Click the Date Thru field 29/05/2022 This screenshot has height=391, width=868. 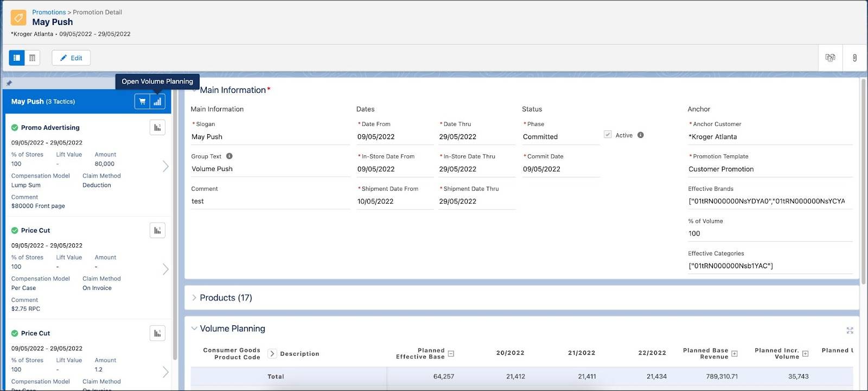click(477, 137)
